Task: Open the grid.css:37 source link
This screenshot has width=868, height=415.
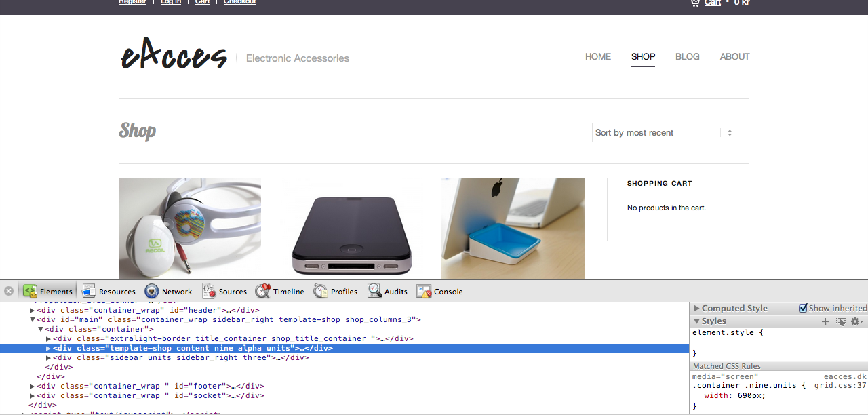Action: 840,386
